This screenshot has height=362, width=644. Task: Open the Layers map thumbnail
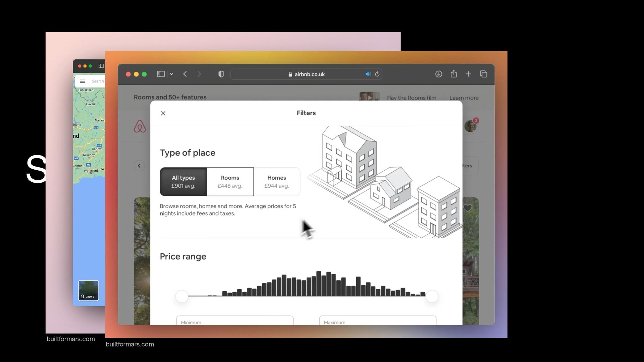89,290
